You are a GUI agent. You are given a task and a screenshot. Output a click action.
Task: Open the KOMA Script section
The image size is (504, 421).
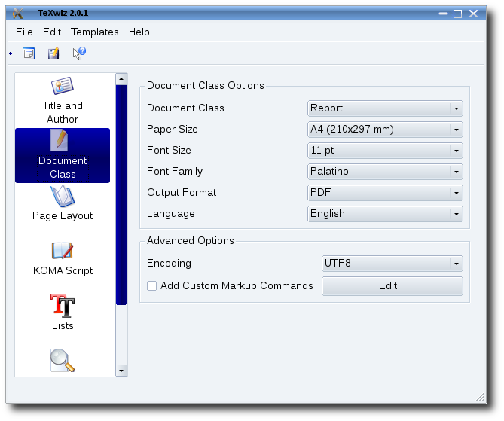click(63, 259)
